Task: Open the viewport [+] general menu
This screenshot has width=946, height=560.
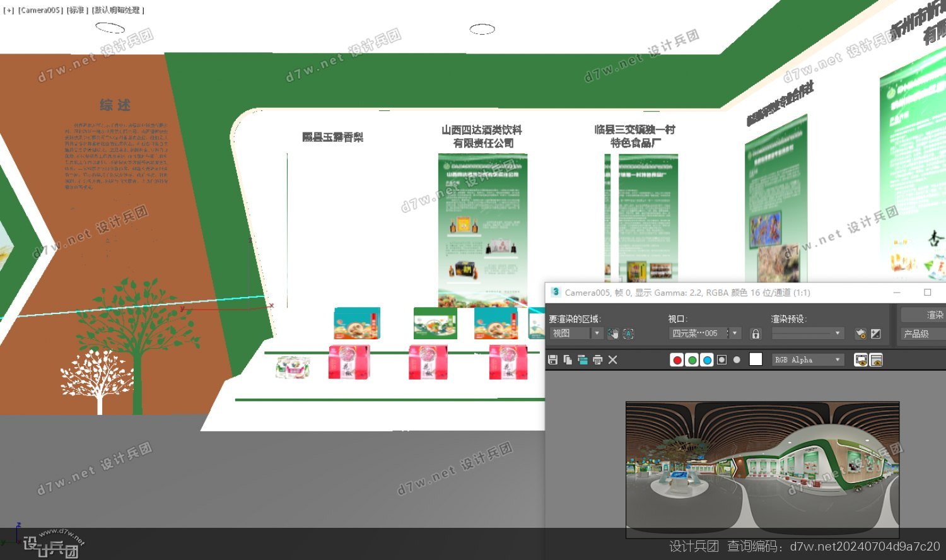Action: pyautogui.click(x=9, y=11)
